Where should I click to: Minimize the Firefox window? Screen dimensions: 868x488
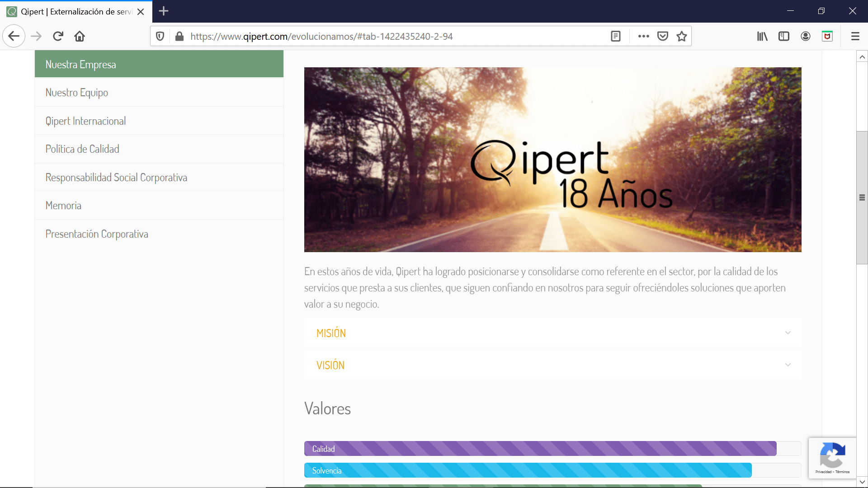coord(790,11)
